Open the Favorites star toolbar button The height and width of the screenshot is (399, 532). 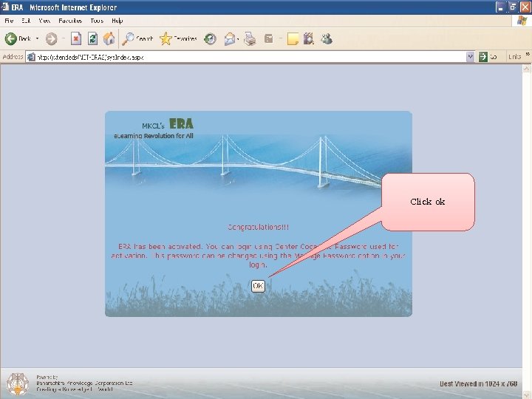coord(179,38)
